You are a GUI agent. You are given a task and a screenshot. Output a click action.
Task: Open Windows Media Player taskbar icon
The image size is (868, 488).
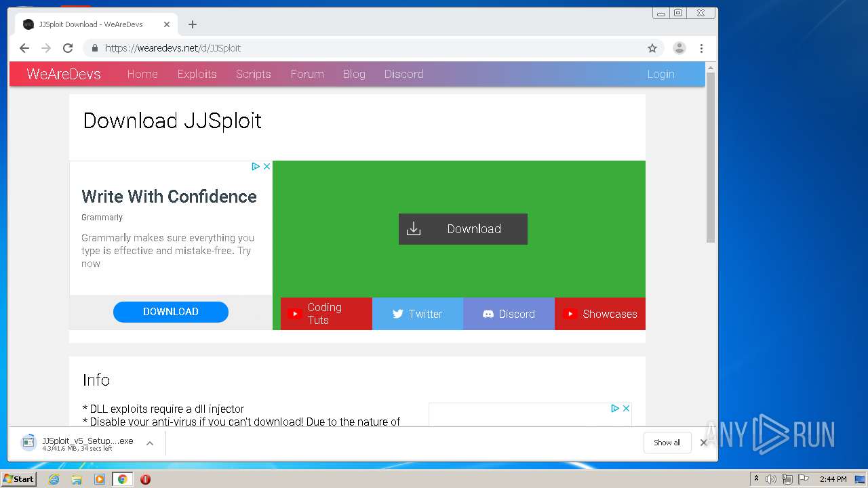coord(100,479)
